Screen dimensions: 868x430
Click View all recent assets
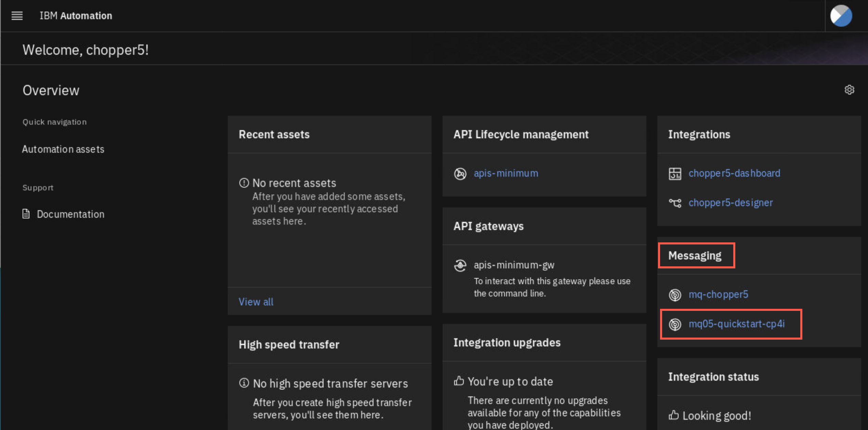coord(256,302)
